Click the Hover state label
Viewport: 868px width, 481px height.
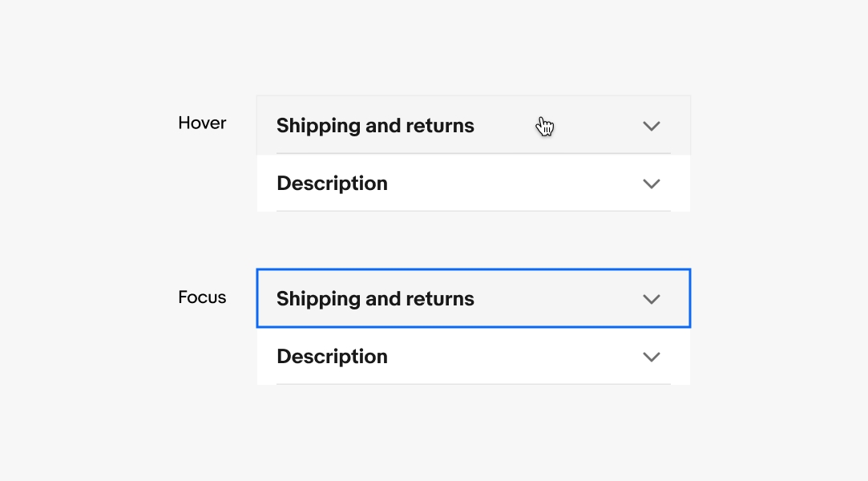[202, 123]
